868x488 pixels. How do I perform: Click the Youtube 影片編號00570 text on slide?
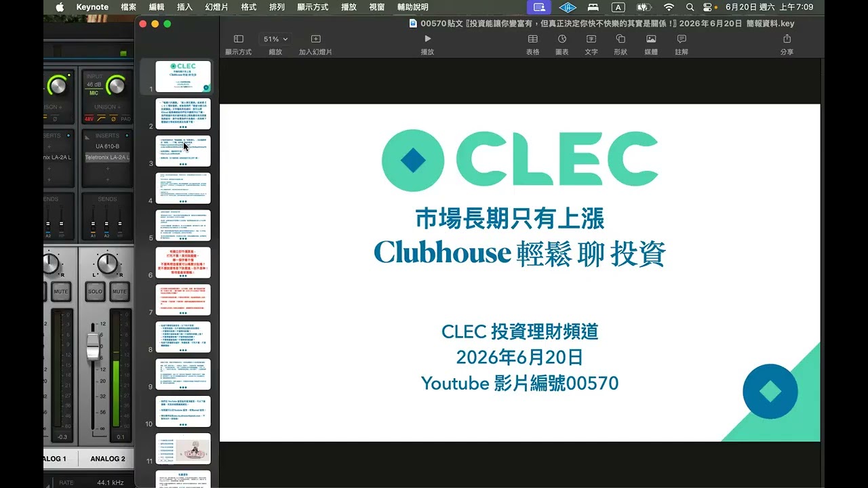[x=519, y=384]
